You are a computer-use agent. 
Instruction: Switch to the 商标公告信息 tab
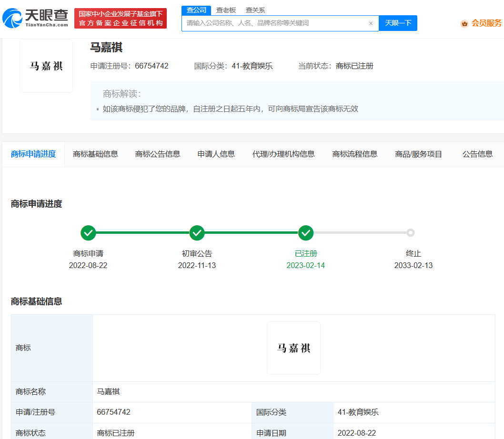(x=158, y=154)
